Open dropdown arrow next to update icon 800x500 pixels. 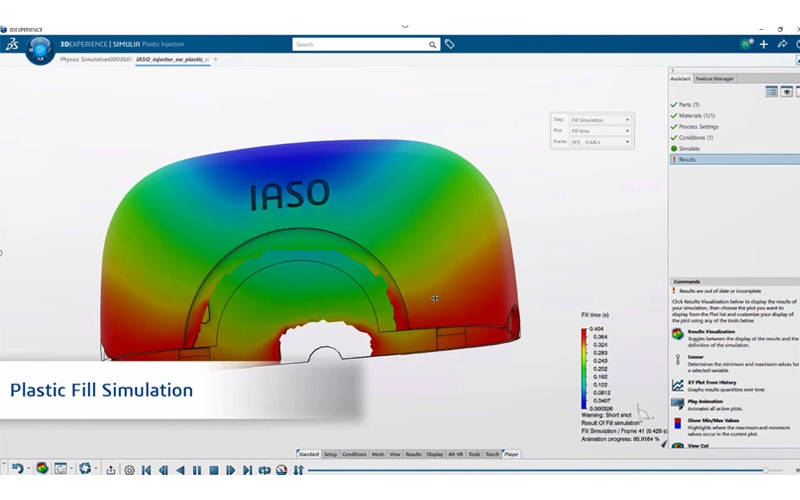[96, 468]
